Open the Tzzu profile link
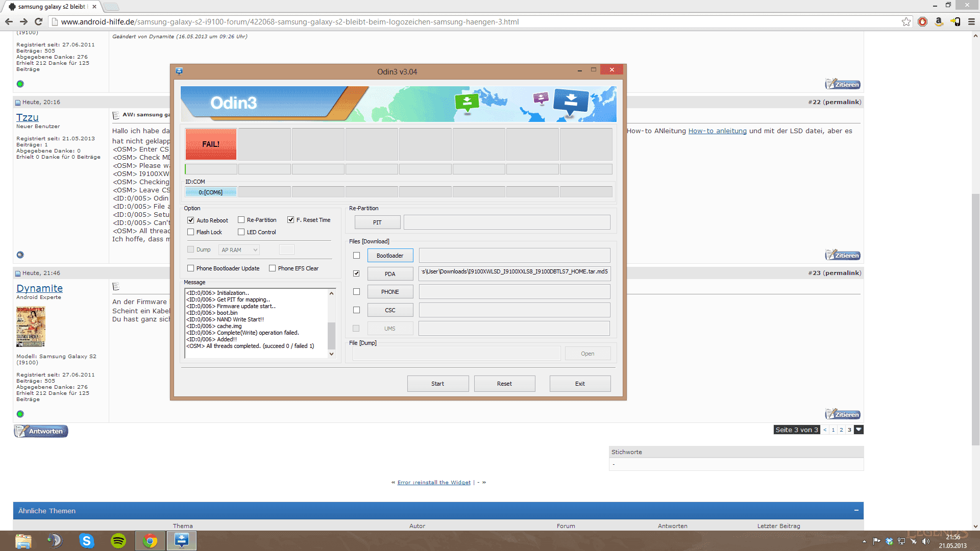 pos(27,117)
